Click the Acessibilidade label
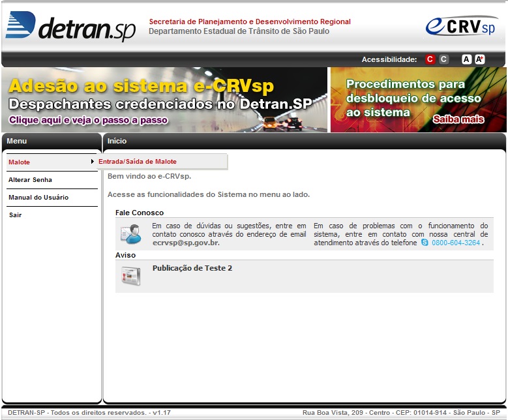508x420 pixels. coord(389,59)
